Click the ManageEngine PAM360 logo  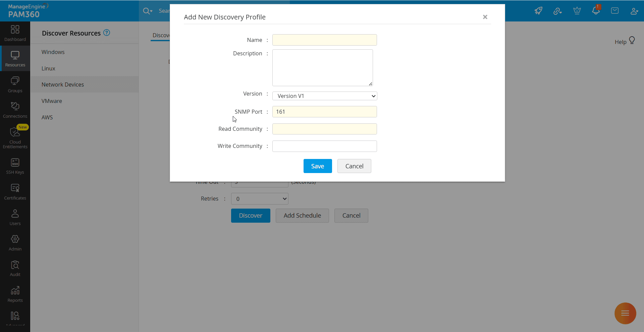tap(28, 11)
